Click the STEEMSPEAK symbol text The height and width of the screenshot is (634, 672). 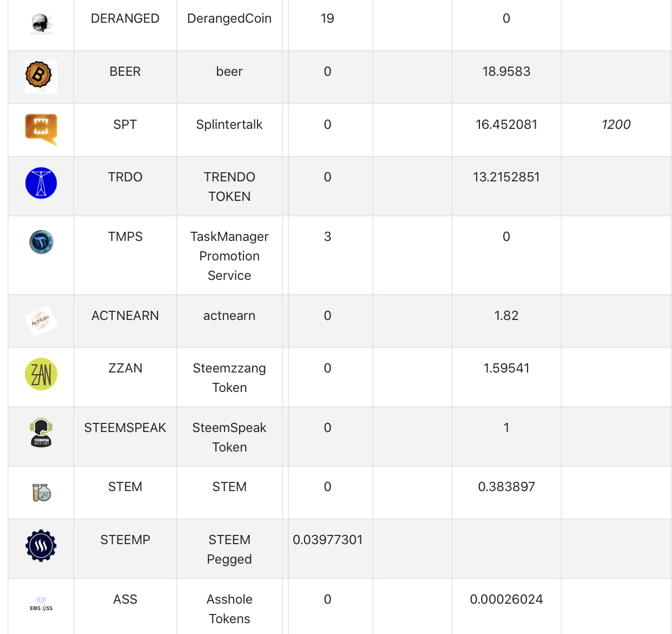click(125, 428)
